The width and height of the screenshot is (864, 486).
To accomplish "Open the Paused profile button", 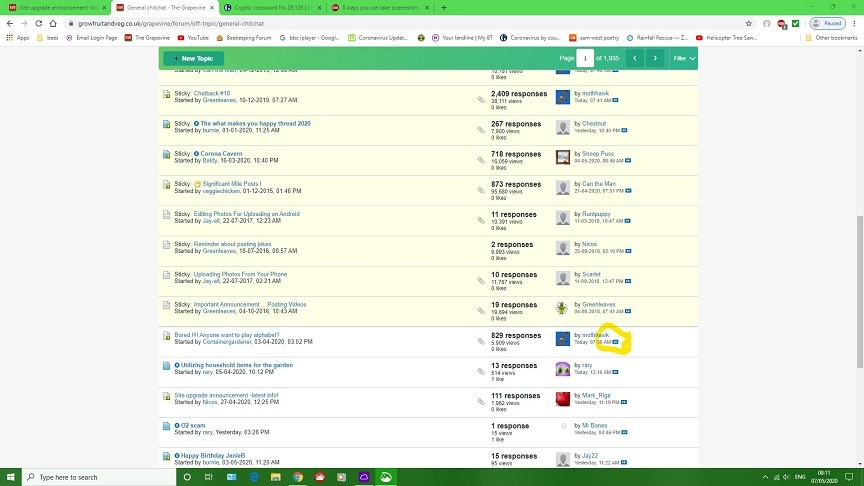I will 827,23.
